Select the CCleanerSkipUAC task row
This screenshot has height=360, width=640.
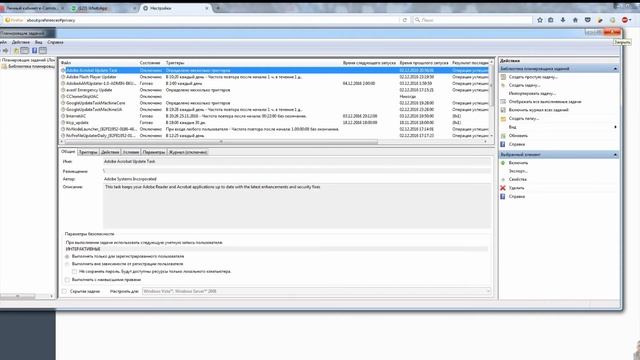pos(274,96)
